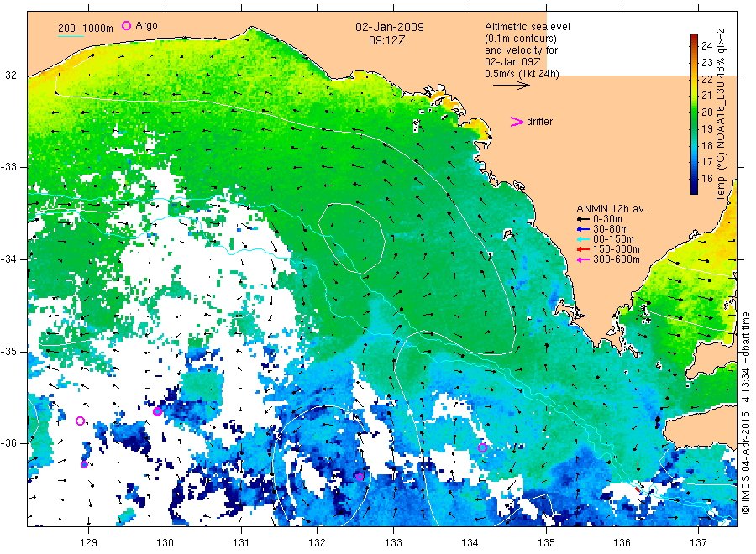Click the 131 longitude axis label
Image resolution: width=756 pixels, height=554 pixels.
(241, 543)
